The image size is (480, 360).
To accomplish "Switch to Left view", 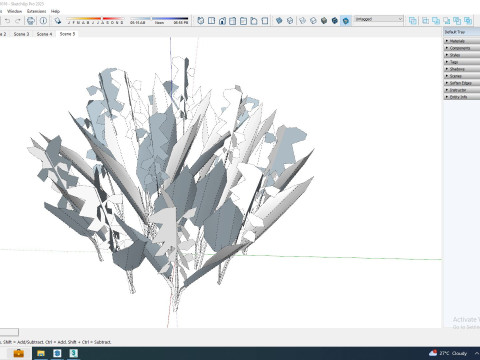I will (x=254, y=21).
